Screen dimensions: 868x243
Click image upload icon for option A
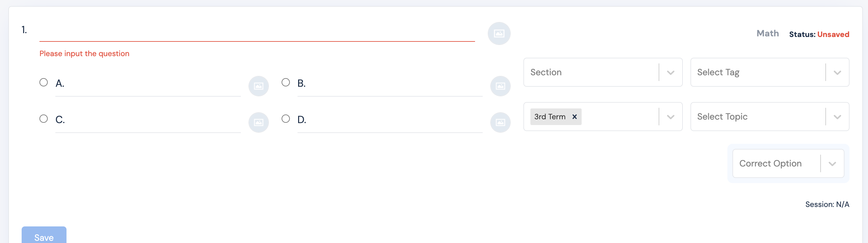(258, 86)
